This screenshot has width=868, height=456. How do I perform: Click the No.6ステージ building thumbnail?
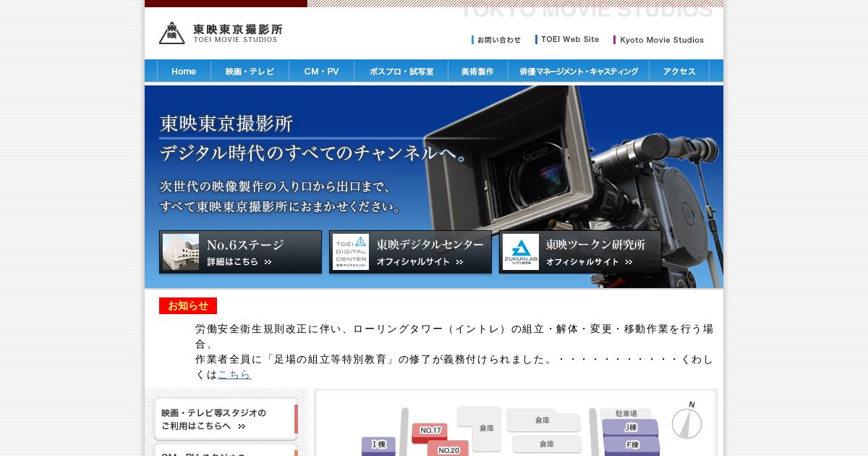pyautogui.click(x=181, y=252)
